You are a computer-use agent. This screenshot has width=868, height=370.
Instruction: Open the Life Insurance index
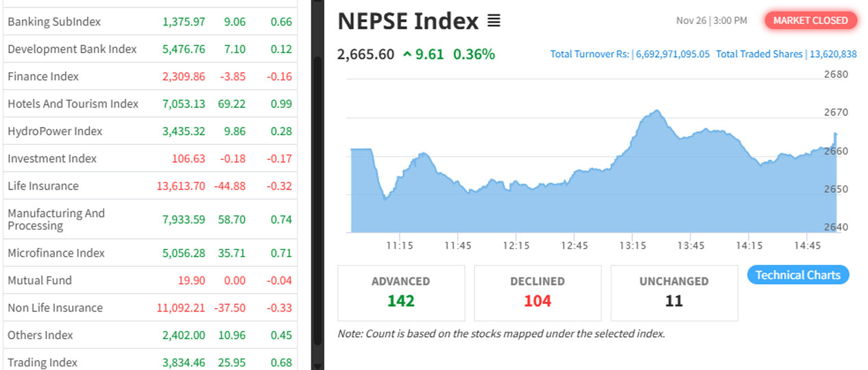pos(43,186)
